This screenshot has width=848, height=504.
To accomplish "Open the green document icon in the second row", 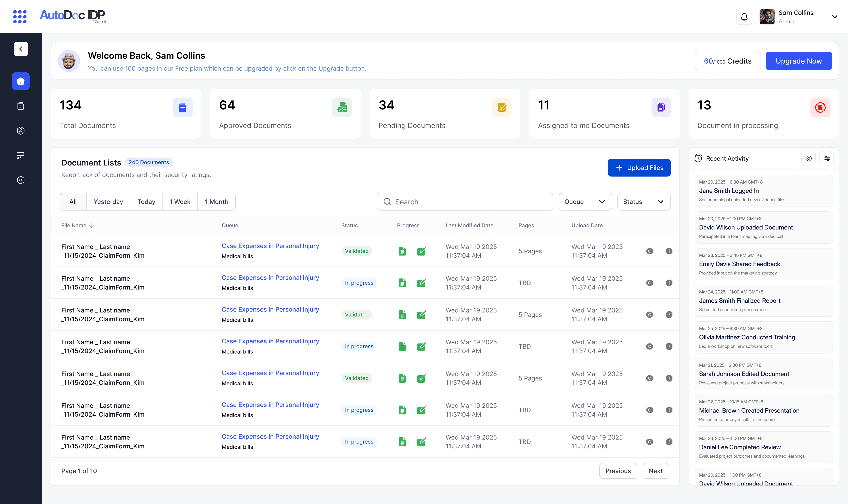I will click(x=402, y=283).
